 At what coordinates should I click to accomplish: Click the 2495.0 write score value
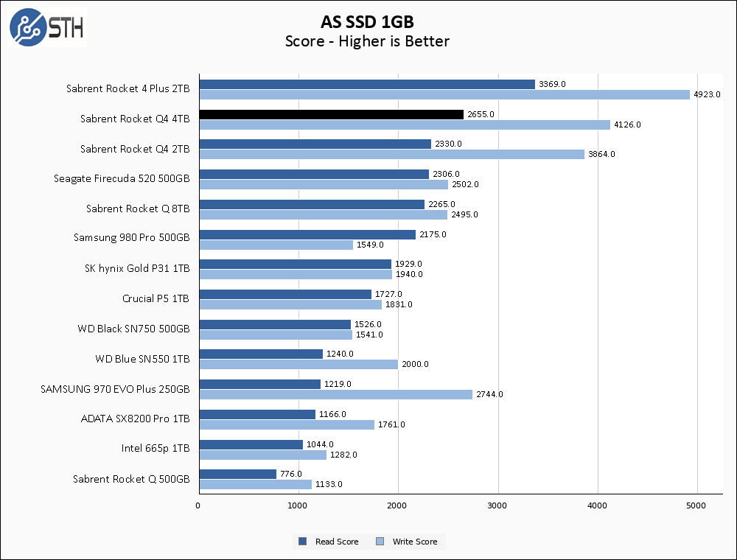pyautogui.click(x=465, y=214)
